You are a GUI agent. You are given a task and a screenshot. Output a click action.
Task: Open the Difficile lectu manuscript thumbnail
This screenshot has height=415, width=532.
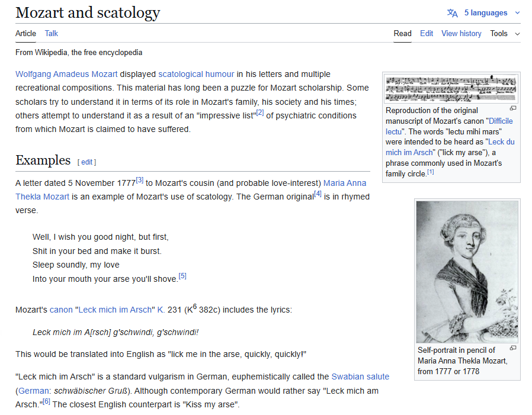coord(451,88)
